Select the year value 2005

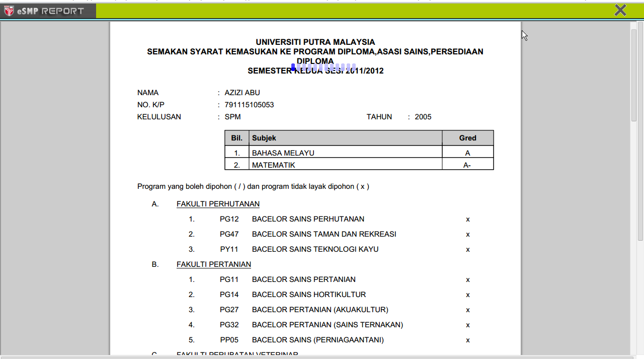click(x=423, y=117)
